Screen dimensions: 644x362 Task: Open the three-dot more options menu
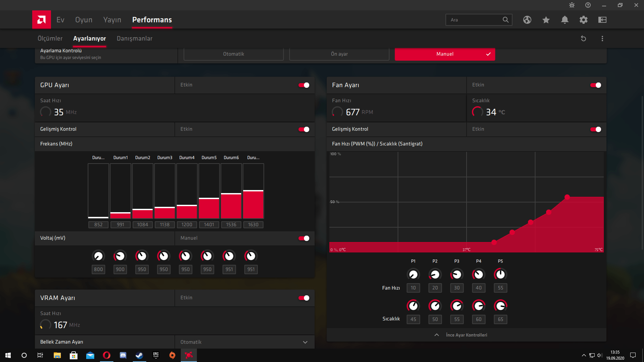[602, 39]
